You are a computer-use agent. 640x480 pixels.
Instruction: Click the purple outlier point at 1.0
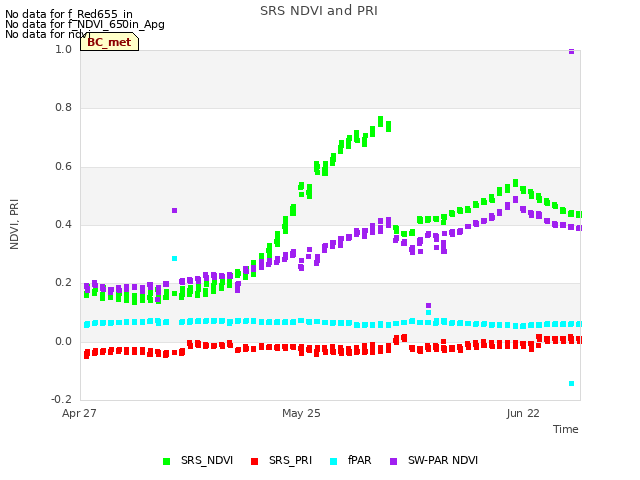571,51
